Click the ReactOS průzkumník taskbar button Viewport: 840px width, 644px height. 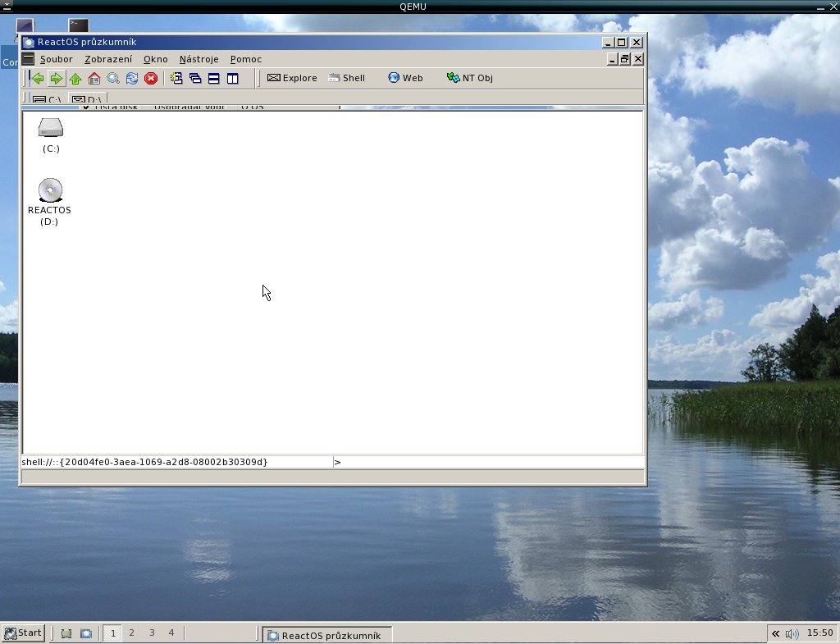[x=326, y=635]
